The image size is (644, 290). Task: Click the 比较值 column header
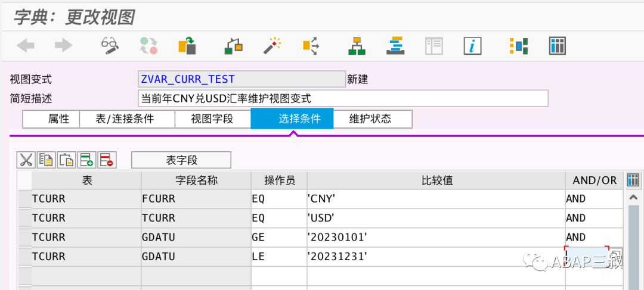436,180
